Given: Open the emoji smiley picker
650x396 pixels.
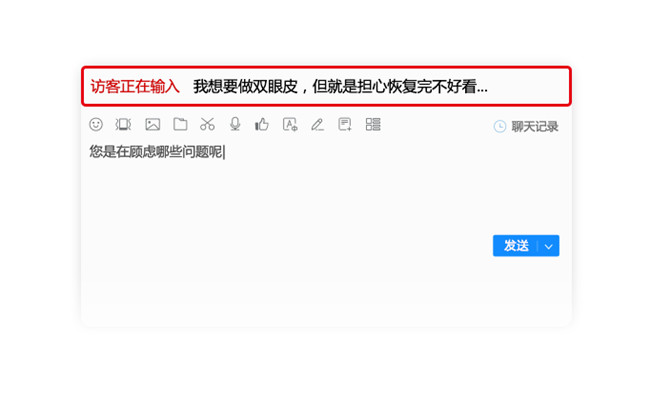Looking at the screenshot, I should (x=96, y=124).
